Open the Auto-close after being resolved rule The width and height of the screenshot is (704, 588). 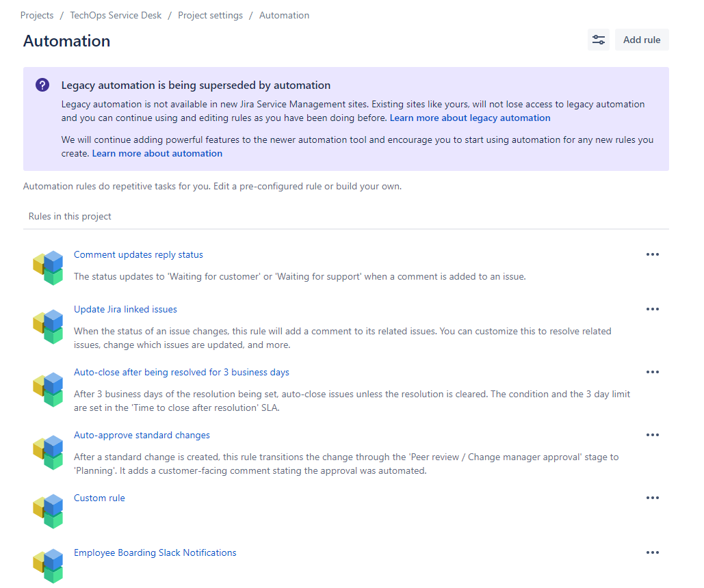point(181,371)
